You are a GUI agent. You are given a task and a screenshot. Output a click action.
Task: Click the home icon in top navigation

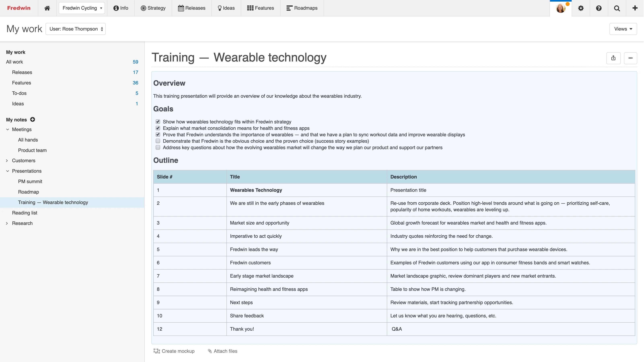[47, 8]
